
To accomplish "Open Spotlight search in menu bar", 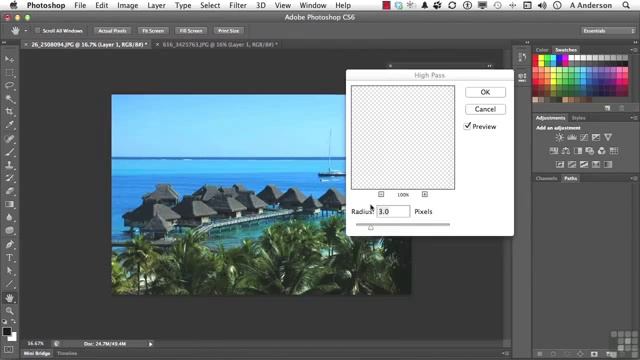I will point(626,5).
